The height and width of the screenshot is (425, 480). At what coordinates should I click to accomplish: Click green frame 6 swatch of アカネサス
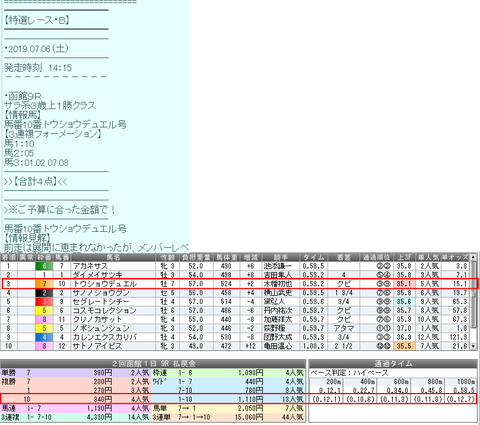(44, 266)
